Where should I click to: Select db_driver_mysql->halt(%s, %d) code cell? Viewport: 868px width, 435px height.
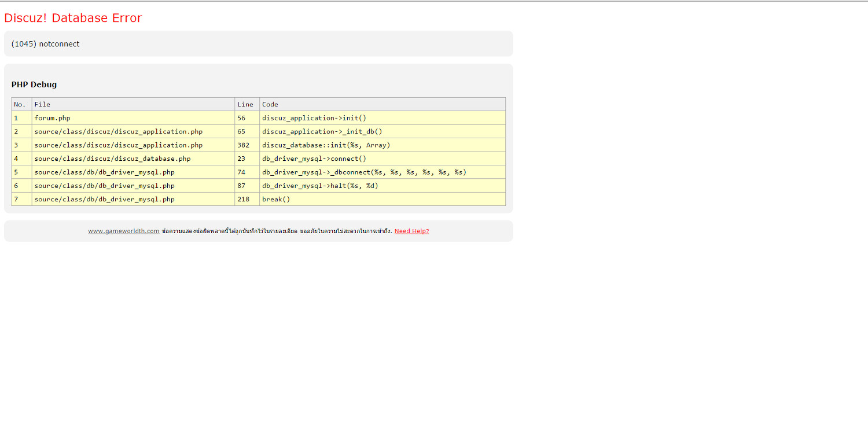(382, 186)
